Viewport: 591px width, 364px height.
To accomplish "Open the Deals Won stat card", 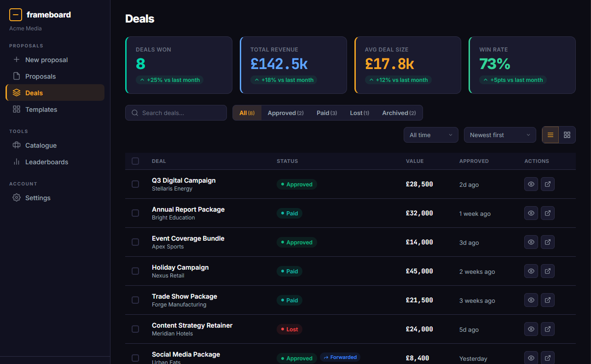I will coord(179,65).
